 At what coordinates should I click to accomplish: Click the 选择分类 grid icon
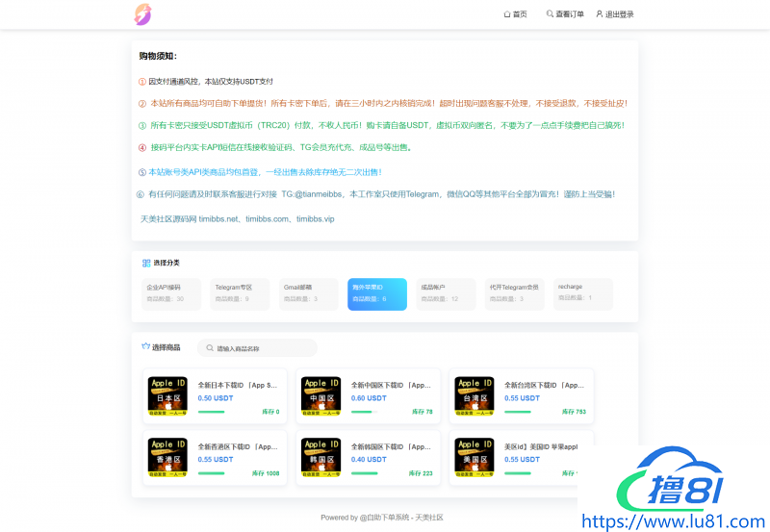point(146,263)
